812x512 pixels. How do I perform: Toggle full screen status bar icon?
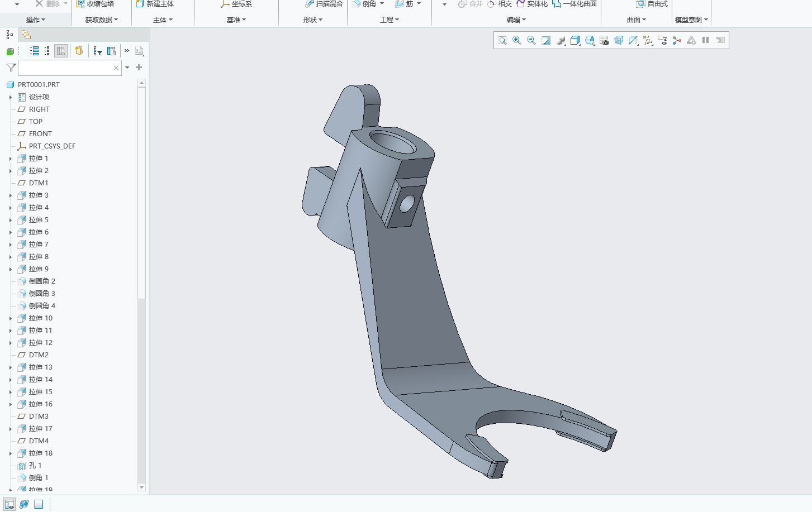coord(39,504)
